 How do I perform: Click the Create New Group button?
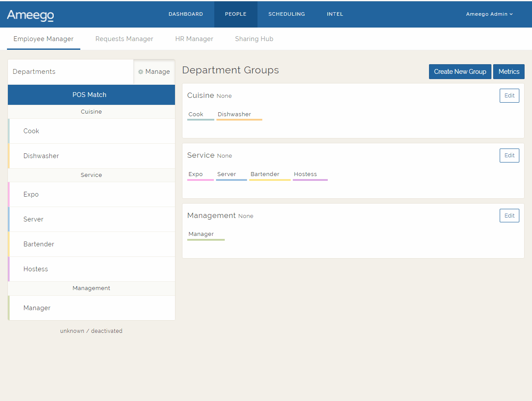(460, 72)
